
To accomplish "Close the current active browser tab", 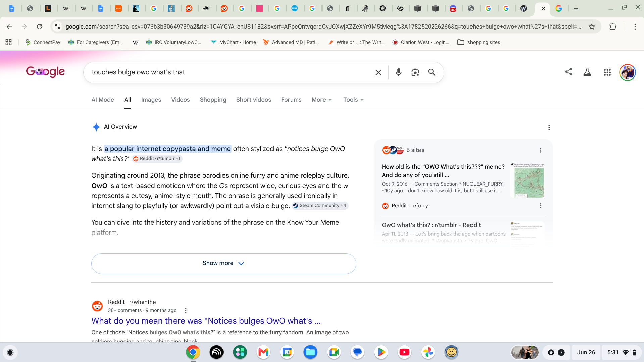I will (543, 9).
